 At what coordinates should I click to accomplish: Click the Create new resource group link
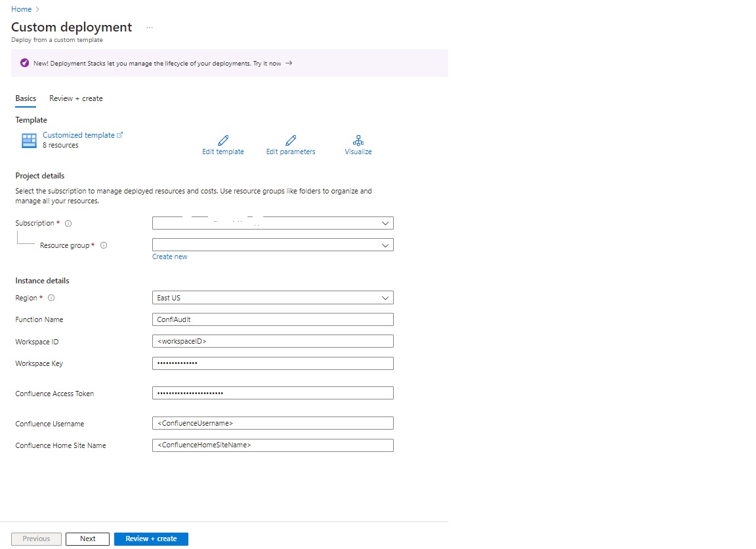pos(170,256)
